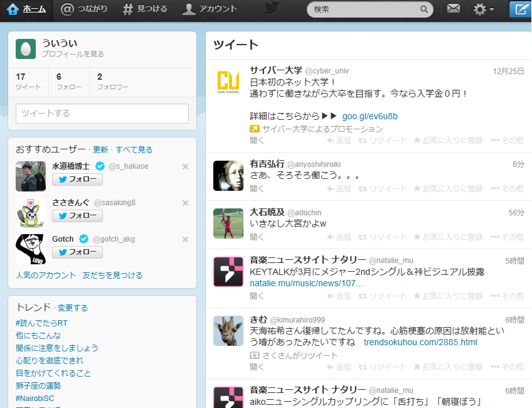This screenshot has width=532, height=408.
Task: Click the promoted tweet arrow icon
Action: (255, 129)
